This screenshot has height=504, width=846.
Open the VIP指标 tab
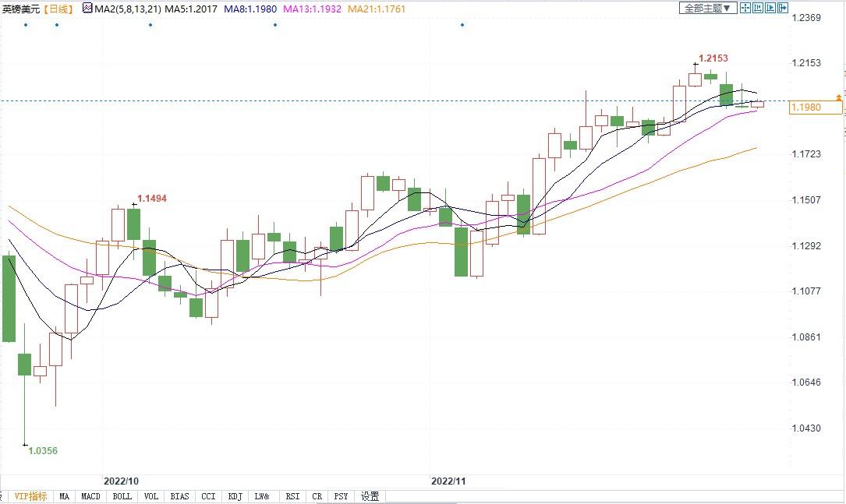coord(30,496)
